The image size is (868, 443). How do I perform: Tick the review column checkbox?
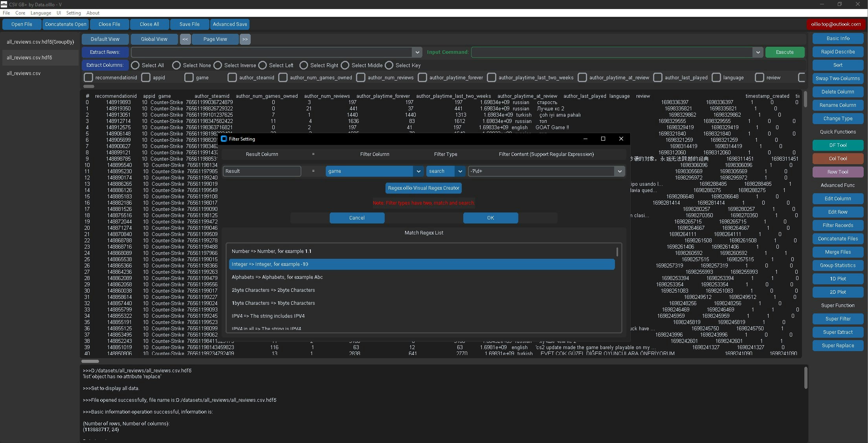(760, 77)
